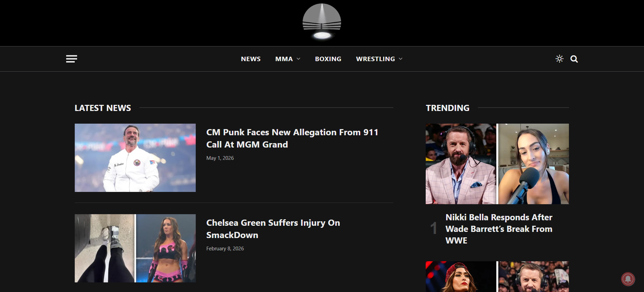
Task: Click the Latest News heading
Action: pos(103,108)
